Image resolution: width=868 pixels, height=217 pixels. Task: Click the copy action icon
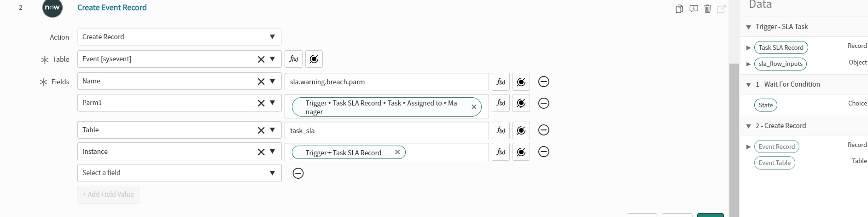679,9
